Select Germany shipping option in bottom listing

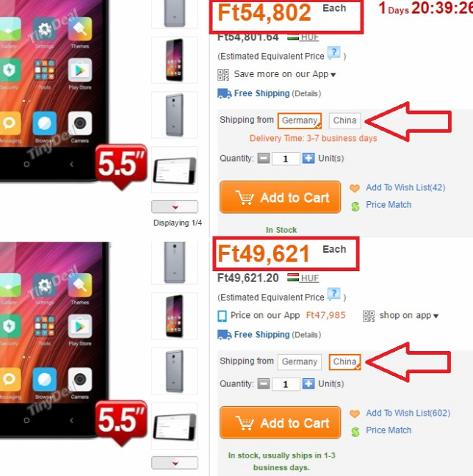300,362
